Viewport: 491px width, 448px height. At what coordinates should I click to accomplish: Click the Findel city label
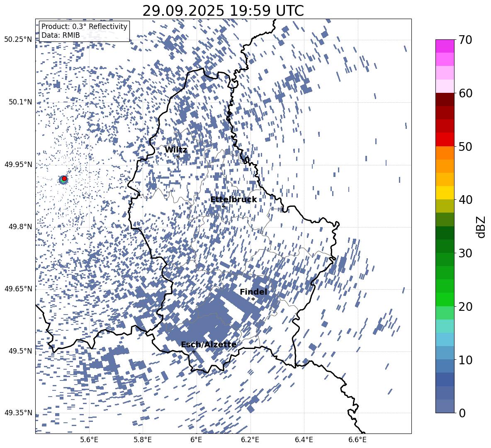click(x=253, y=292)
